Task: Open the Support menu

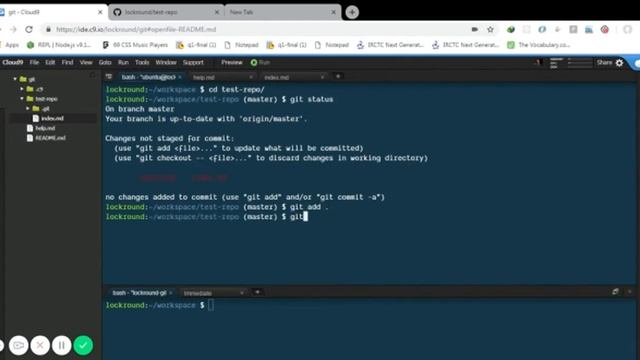Action: click(193, 62)
